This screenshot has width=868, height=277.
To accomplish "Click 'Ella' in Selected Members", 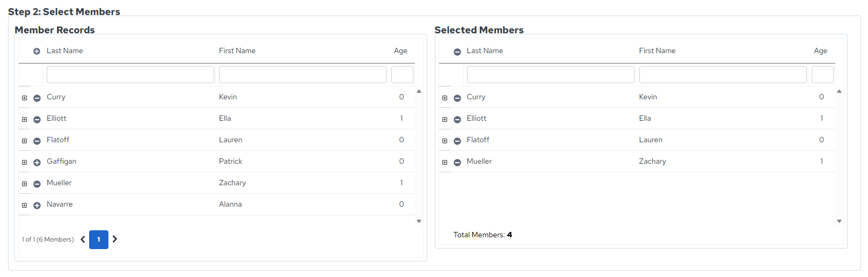I will pyautogui.click(x=645, y=118).
